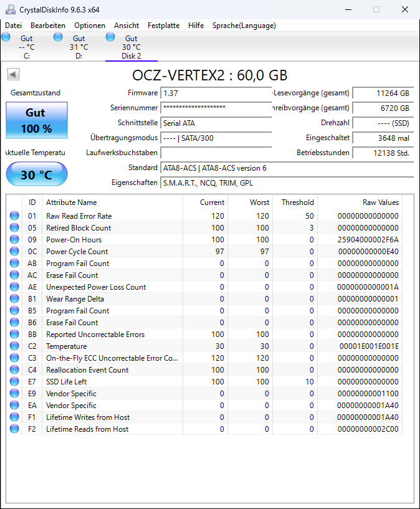420x509 pixels.
Task: Open the Festplatte menu
Action: coord(163,26)
